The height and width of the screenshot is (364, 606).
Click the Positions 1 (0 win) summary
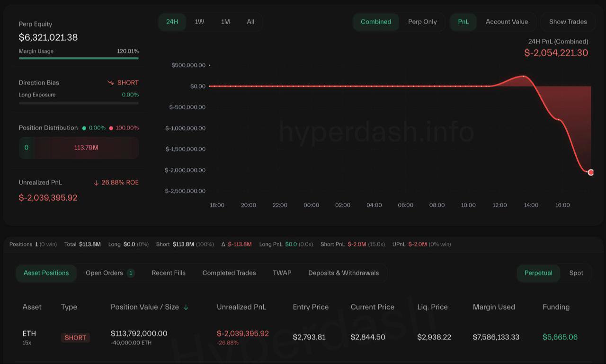(33, 244)
